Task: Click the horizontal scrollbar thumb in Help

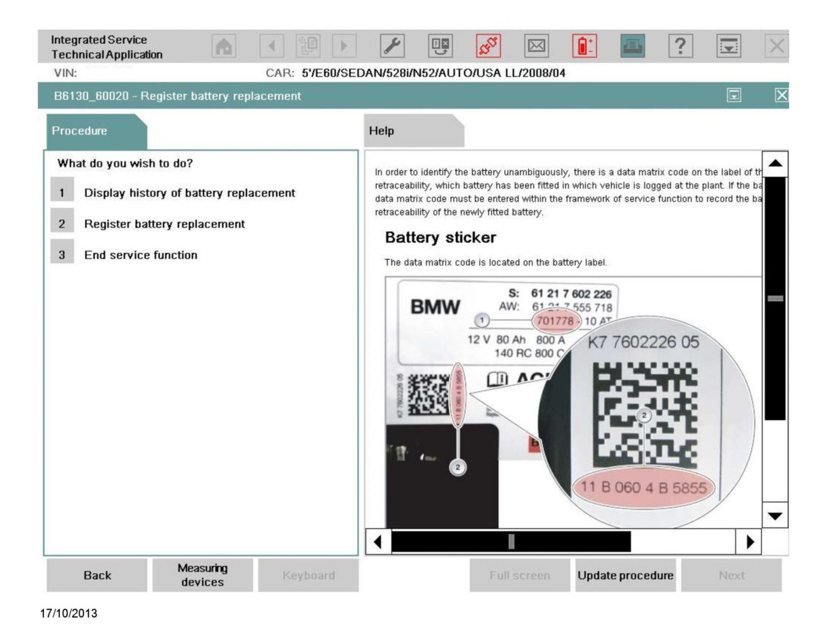Action: pos(511,541)
